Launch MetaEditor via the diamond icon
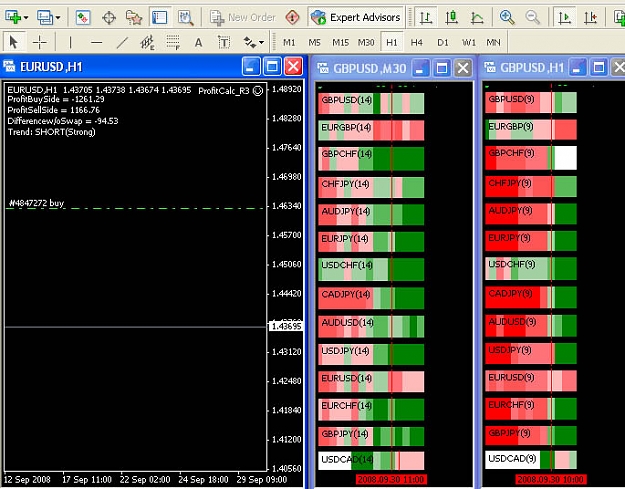 (293, 17)
